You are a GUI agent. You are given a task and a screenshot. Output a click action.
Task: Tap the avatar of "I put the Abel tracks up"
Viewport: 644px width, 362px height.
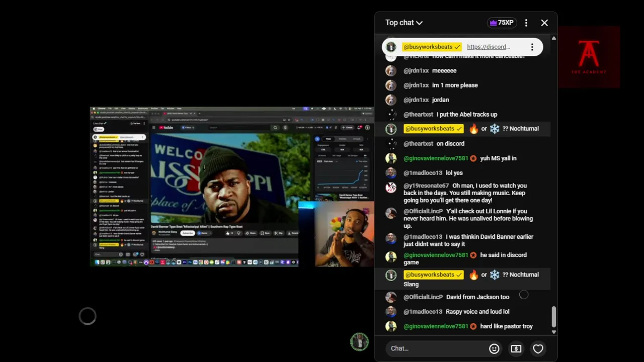(391, 115)
